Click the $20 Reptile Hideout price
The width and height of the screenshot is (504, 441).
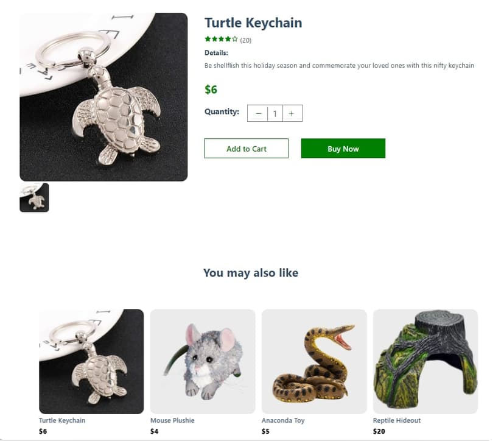pos(379,431)
